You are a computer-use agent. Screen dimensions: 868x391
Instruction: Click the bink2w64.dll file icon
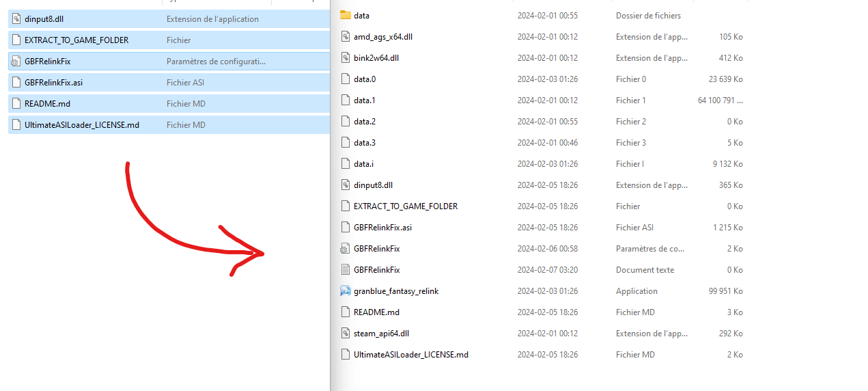[345, 57]
